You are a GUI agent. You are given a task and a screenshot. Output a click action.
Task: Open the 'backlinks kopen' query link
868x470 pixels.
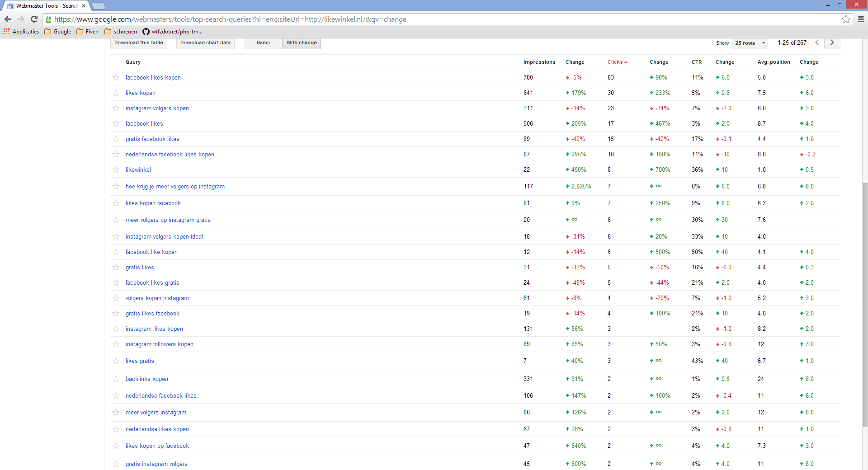click(146, 379)
